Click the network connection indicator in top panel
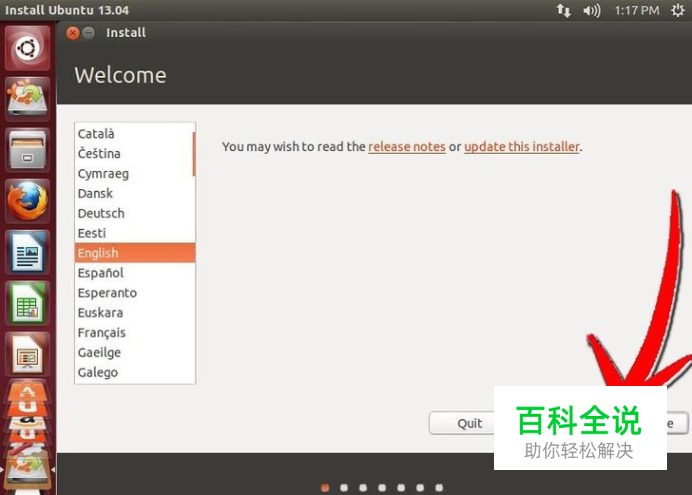 pos(563,10)
